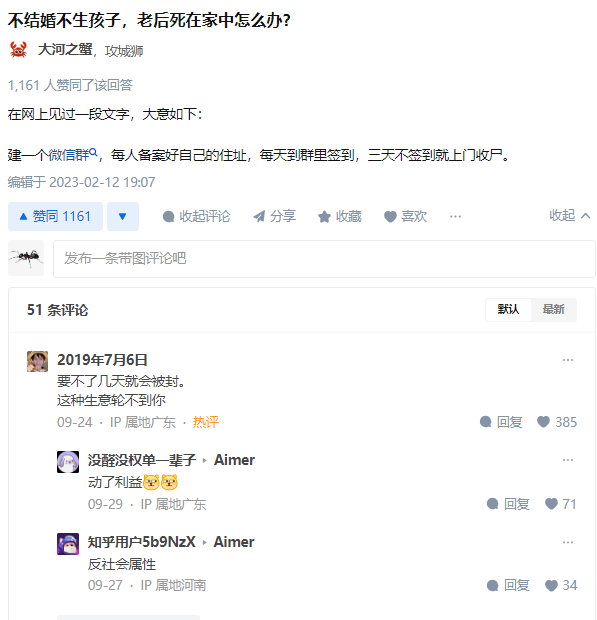
Task: Click the downvote triangle button
Action: click(x=123, y=216)
